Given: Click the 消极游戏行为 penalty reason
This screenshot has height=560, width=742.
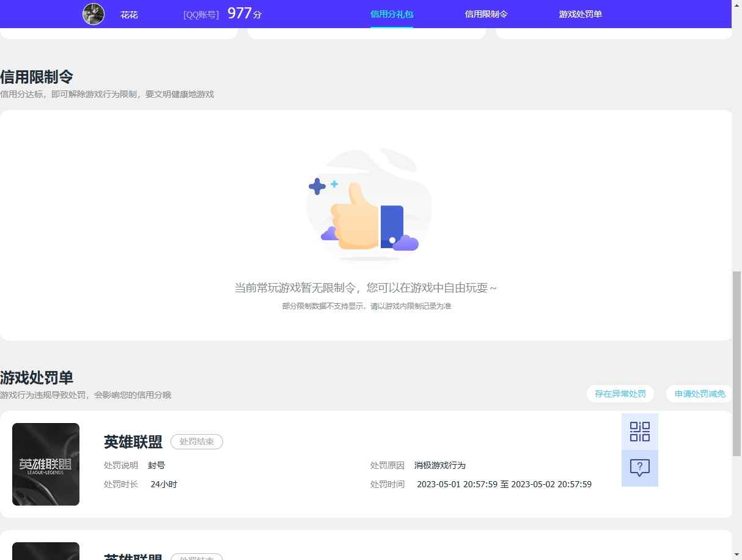Looking at the screenshot, I should tap(440, 465).
